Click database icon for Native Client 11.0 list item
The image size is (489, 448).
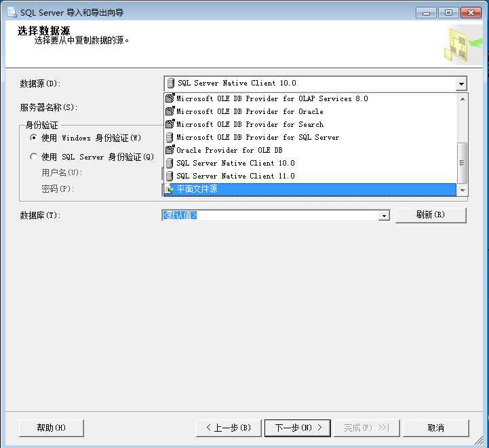point(170,176)
